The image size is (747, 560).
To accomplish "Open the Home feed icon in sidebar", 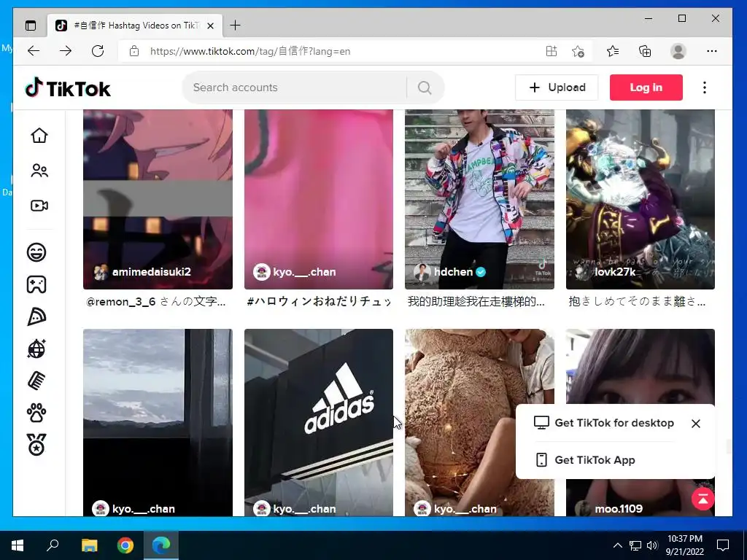I will coord(39,135).
